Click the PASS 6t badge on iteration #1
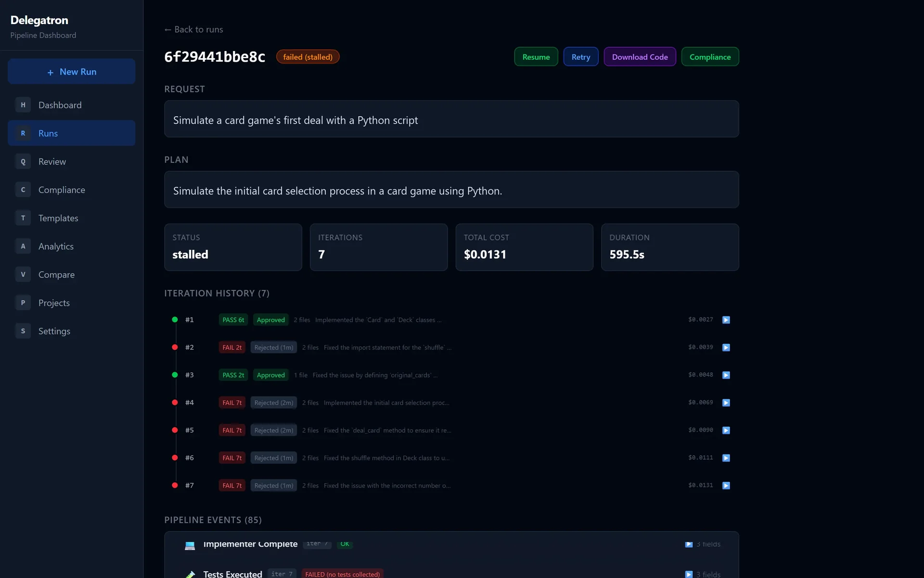 click(233, 320)
